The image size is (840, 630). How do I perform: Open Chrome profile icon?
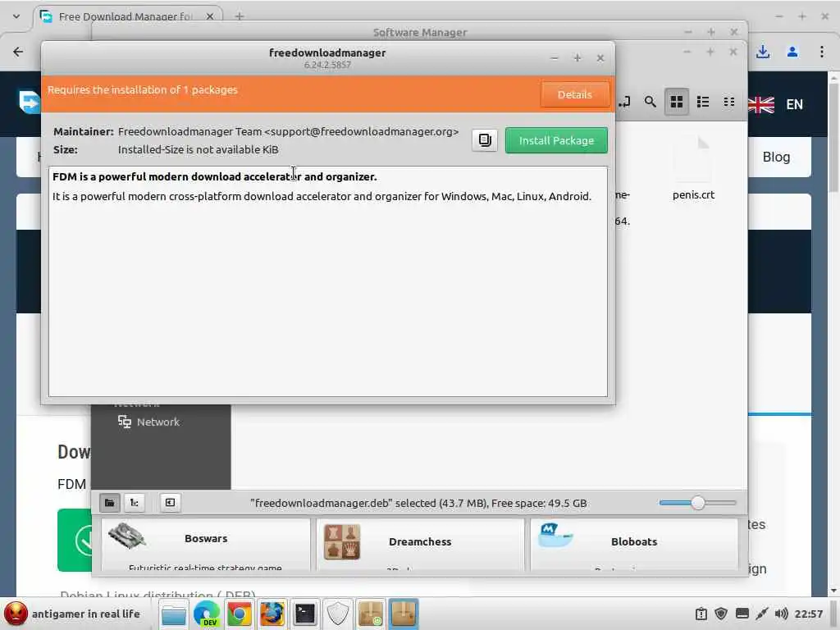pyautogui.click(x=792, y=52)
